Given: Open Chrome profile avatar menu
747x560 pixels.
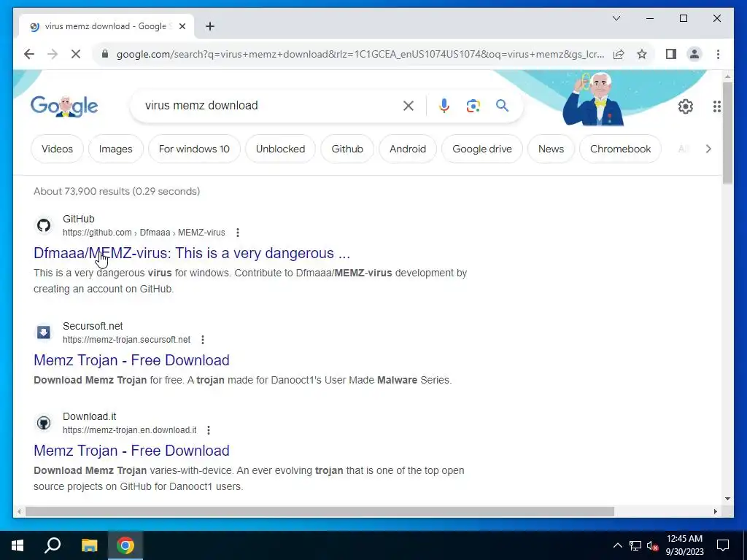Looking at the screenshot, I should (x=694, y=54).
